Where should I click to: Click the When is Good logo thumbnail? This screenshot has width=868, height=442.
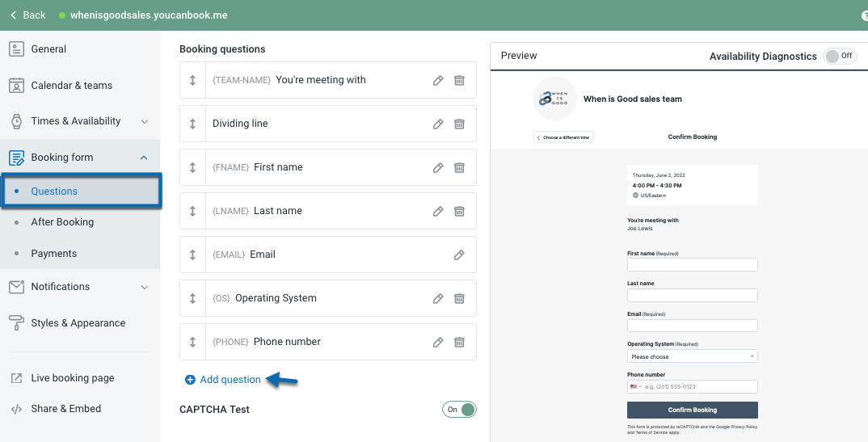pyautogui.click(x=554, y=99)
